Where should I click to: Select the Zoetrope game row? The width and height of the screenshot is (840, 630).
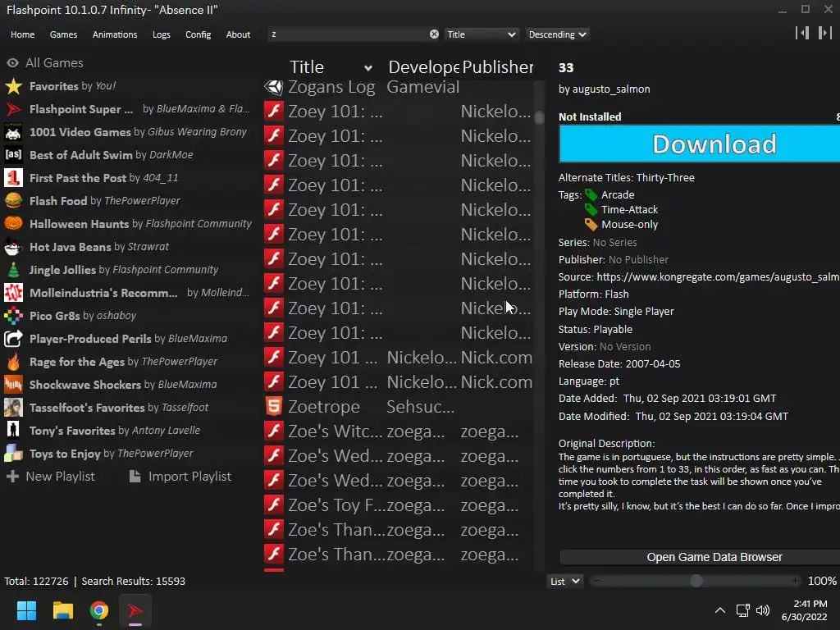coord(399,407)
